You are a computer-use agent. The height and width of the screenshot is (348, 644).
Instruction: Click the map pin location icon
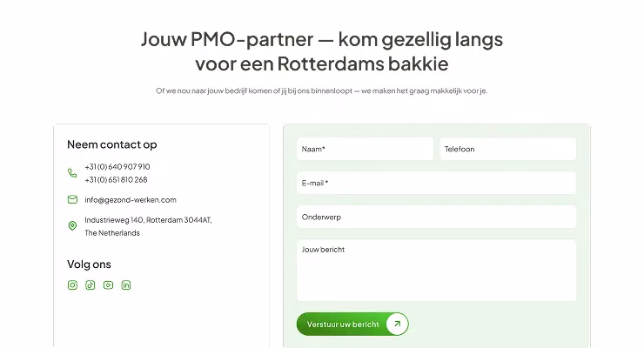point(72,226)
